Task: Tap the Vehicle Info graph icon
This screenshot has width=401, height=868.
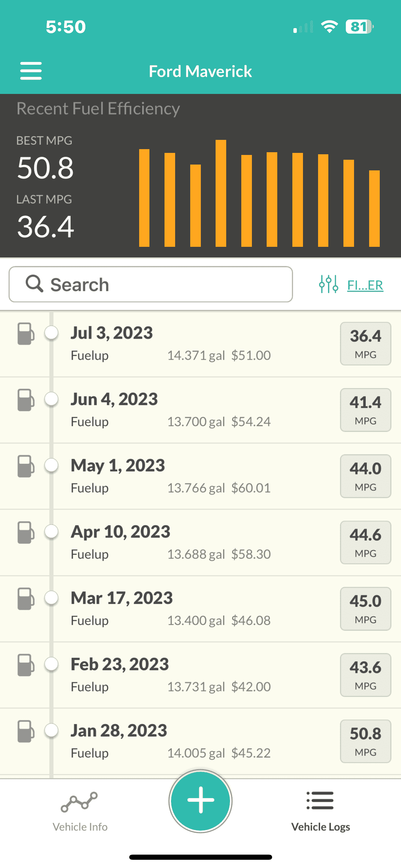Action: click(79, 802)
